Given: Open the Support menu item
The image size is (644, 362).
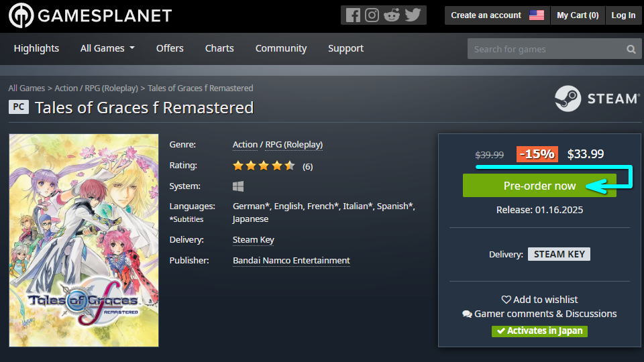Looking at the screenshot, I should (346, 48).
